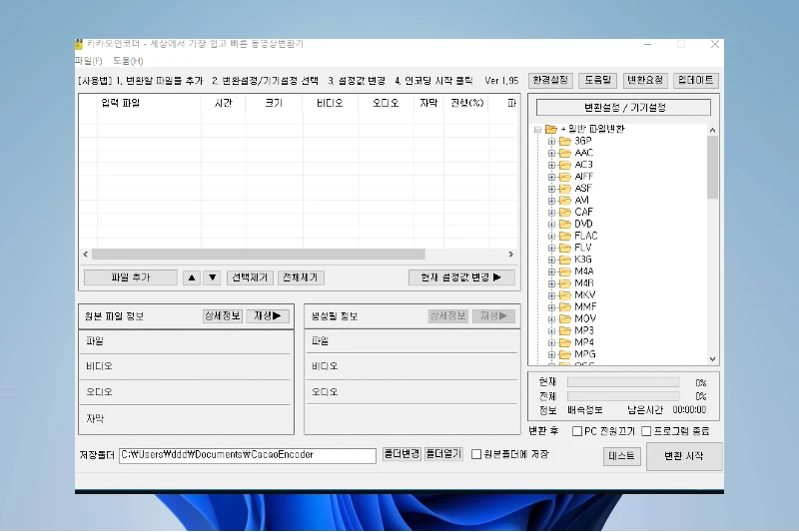This screenshot has height=532, width=799.
Task: Click the 파일 추가 button
Action: click(x=131, y=277)
